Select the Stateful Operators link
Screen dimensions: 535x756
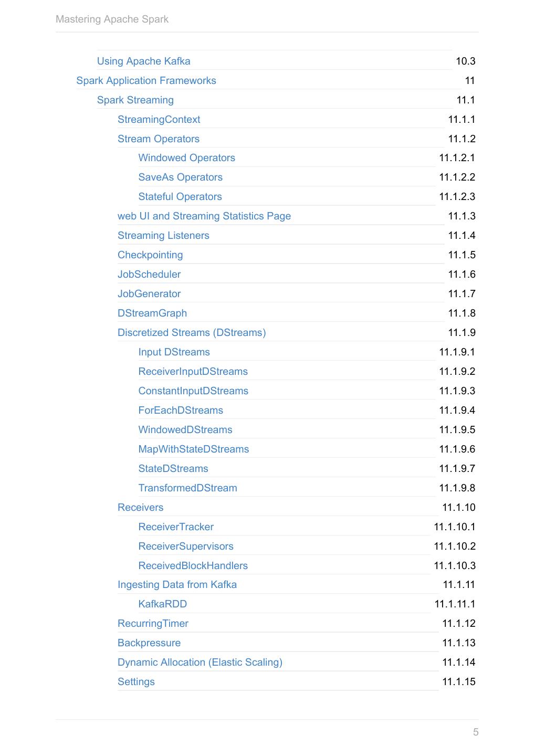coord(180,196)
